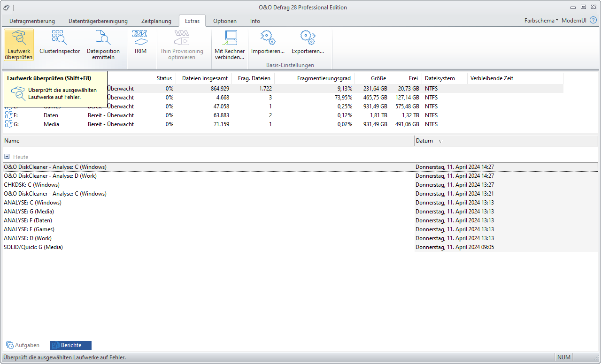The width and height of the screenshot is (601, 364).
Task: Select report ANALYSE: D (Work)
Action: pyautogui.click(x=300, y=238)
